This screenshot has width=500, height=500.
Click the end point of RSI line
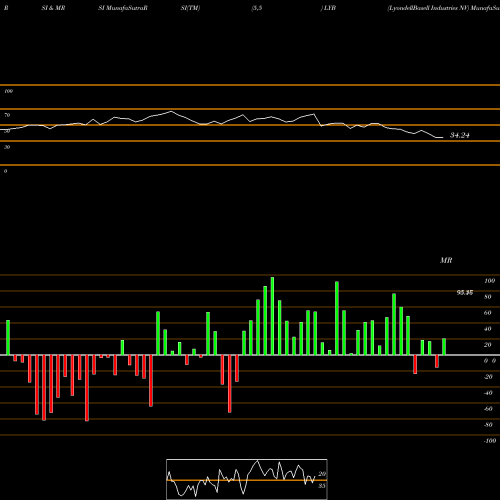click(x=442, y=138)
